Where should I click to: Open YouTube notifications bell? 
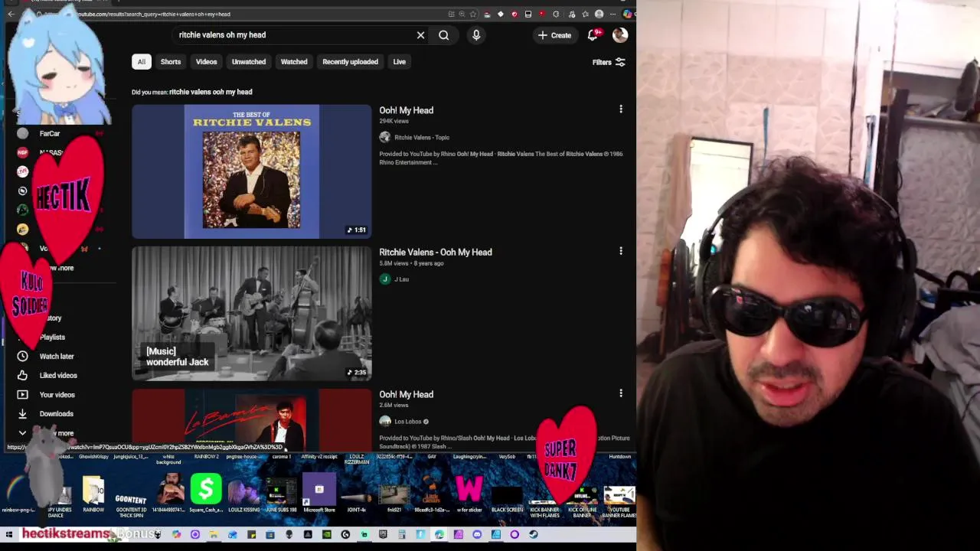click(x=593, y=35)
